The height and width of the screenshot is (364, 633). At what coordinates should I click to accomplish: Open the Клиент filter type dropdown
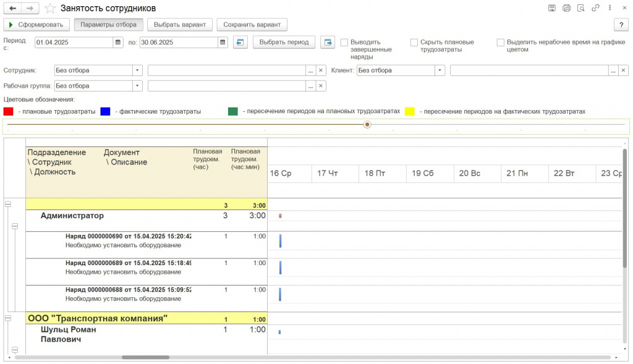440,70
